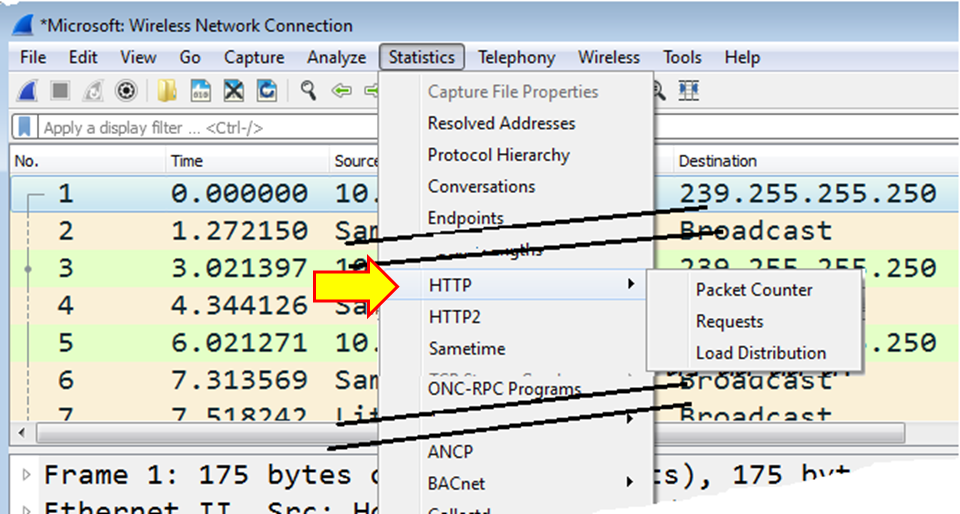Expand the Ethernet II details tree
The width and height of the screenshot is (960, 514).
(26, 508)
